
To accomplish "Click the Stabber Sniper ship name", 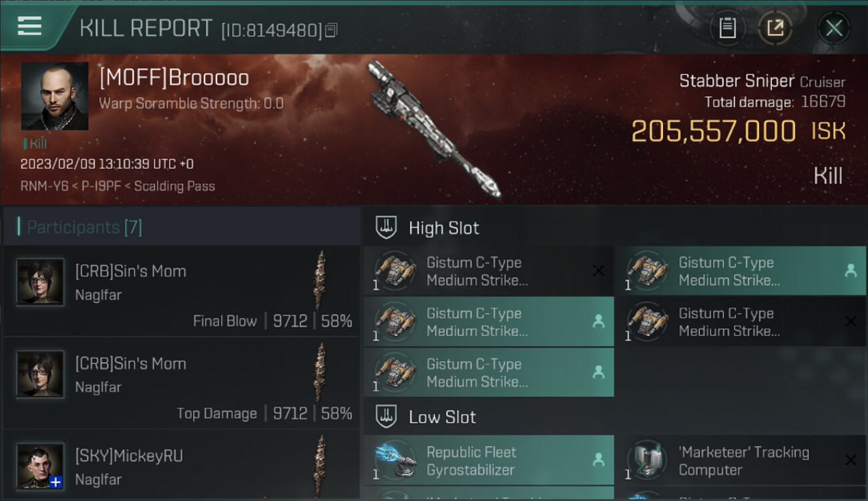I will pos(736,81).
